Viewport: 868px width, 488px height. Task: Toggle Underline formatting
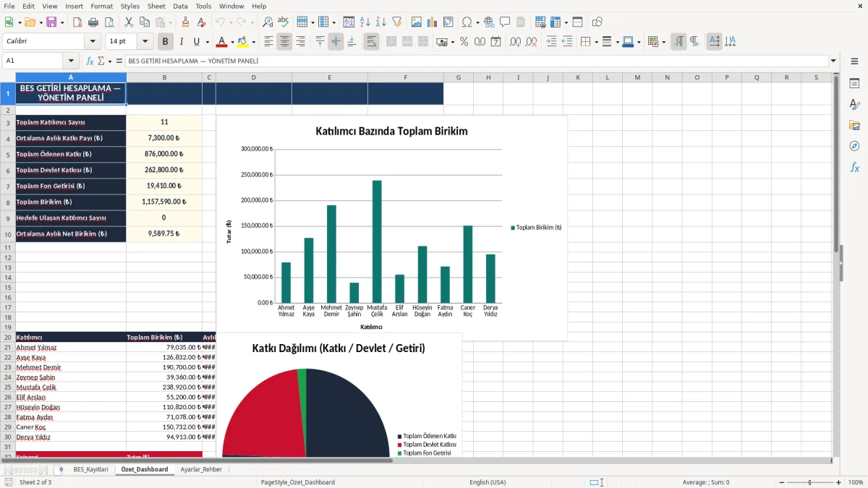pos(196,42)
